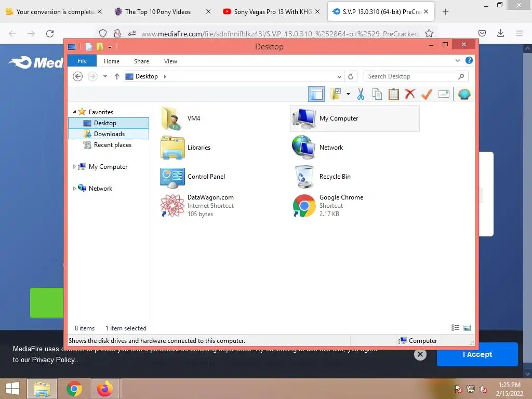Screen dimensions: 532x399
Task: Click the Rename toolbar icon
Action: click(444, 94)
